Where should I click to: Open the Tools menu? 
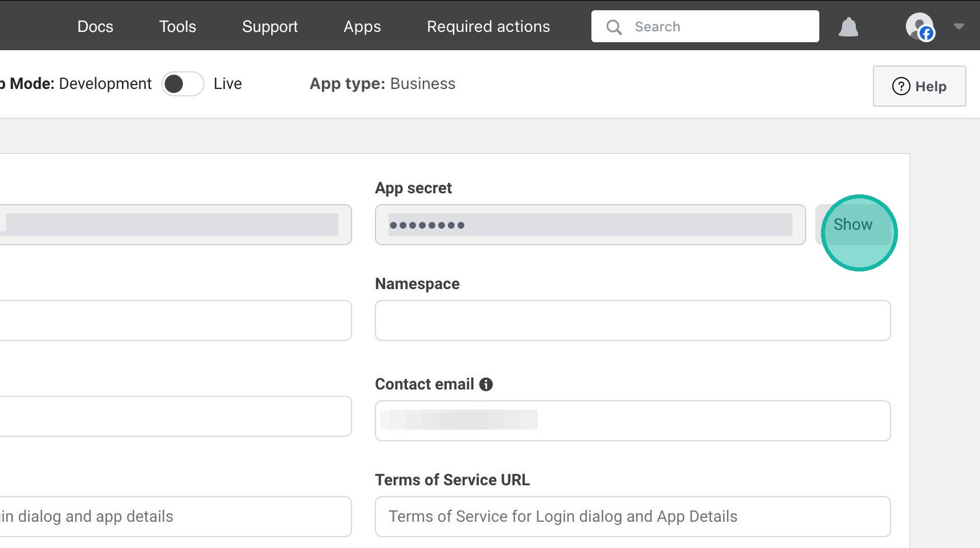pos(177,27)
